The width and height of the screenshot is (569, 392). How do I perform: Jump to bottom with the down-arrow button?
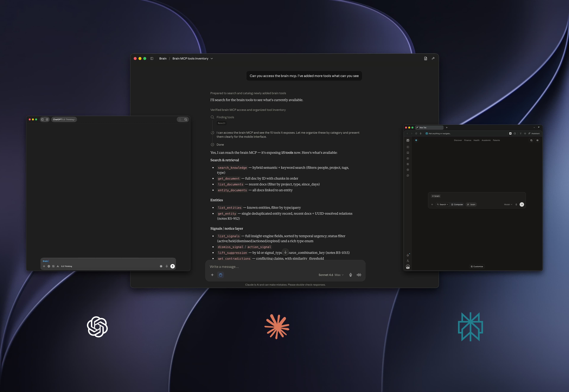(x=285, y=252)
